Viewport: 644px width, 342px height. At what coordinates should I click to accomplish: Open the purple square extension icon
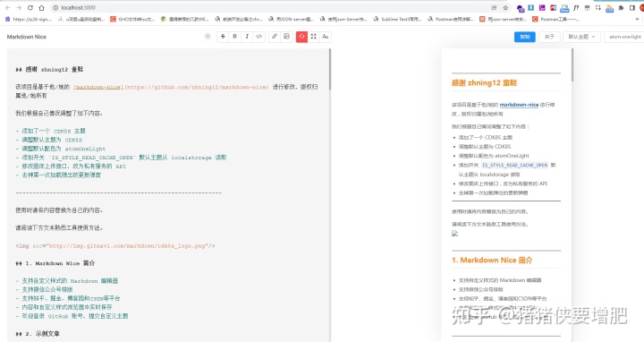tap(542, 8)
